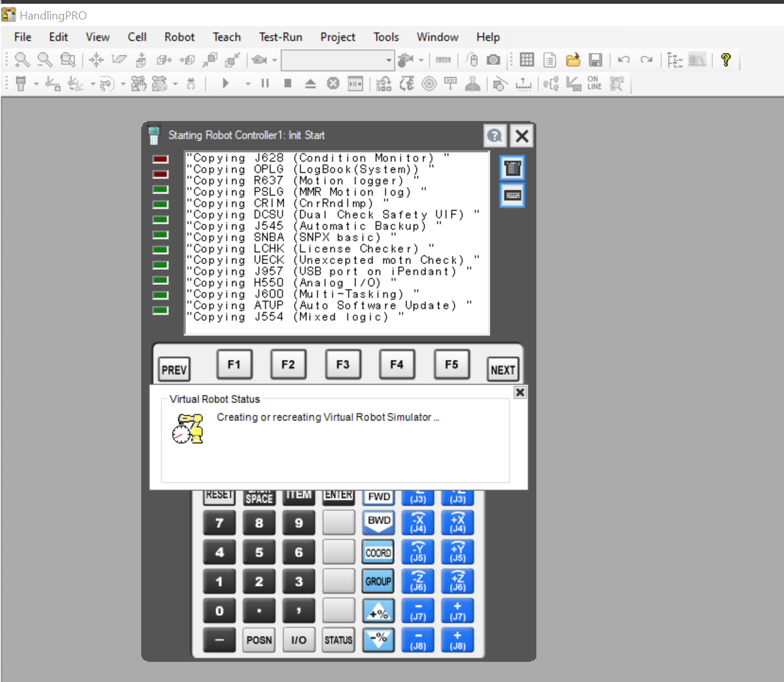This screenshot has width=784, height=682.
Task: Click the GROUP pendant key
Action: 378,581
